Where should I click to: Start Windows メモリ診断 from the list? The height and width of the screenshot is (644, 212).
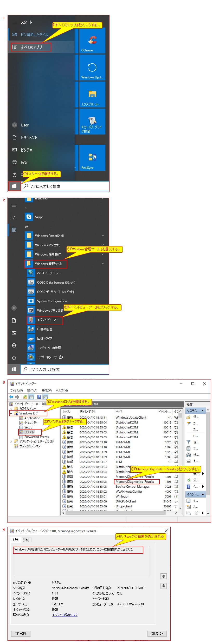pyautogui.click(x=46, y=311)
